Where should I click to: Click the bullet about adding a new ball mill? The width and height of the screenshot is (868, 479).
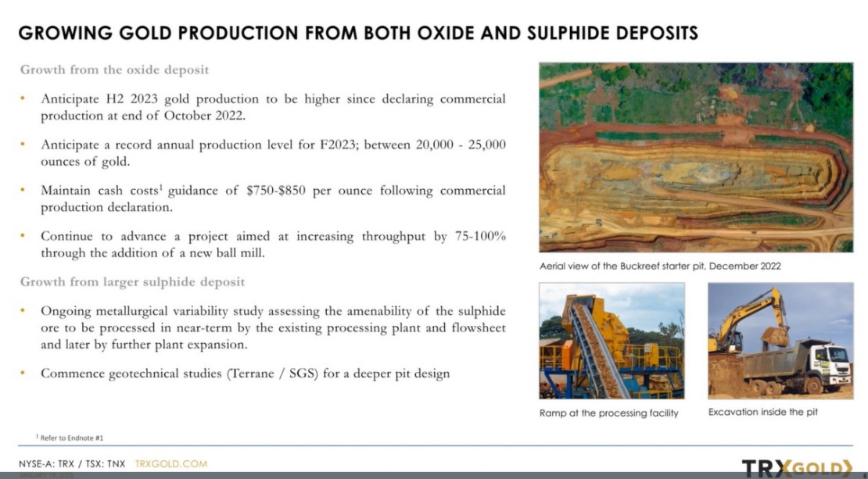pos(273,244)
